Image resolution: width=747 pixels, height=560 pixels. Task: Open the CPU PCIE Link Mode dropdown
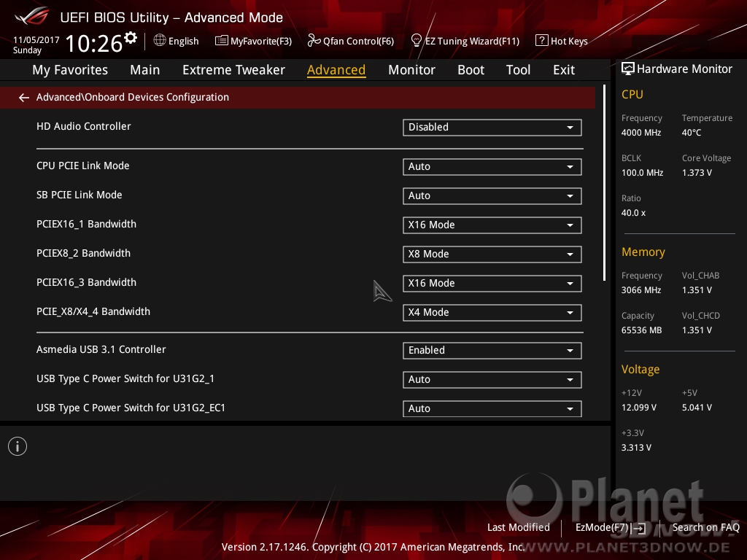tap(492, 167)
